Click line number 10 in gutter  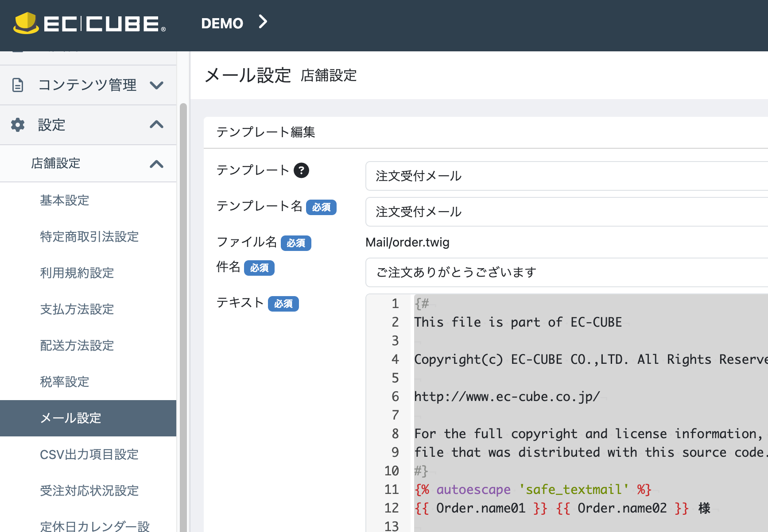pos(392,471)
